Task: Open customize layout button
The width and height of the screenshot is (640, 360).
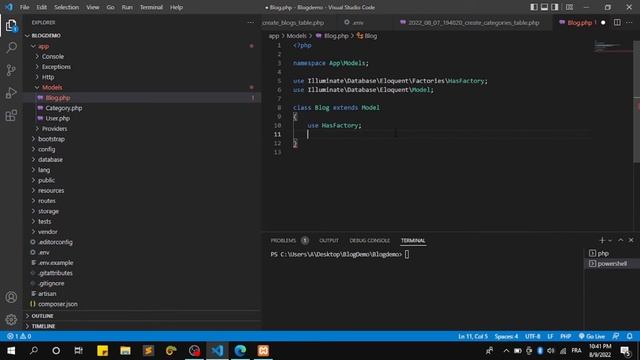Action: point(569,7)
